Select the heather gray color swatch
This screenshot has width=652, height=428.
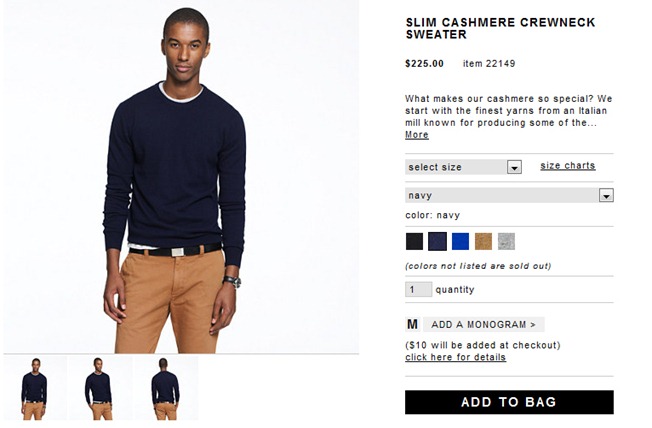(506, 242)
